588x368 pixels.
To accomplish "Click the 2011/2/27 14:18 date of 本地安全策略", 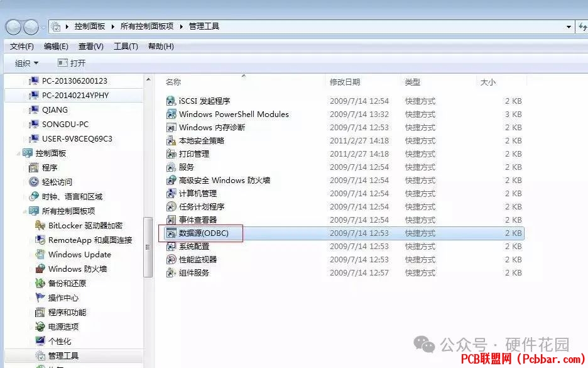I will (x=359, y=140).
